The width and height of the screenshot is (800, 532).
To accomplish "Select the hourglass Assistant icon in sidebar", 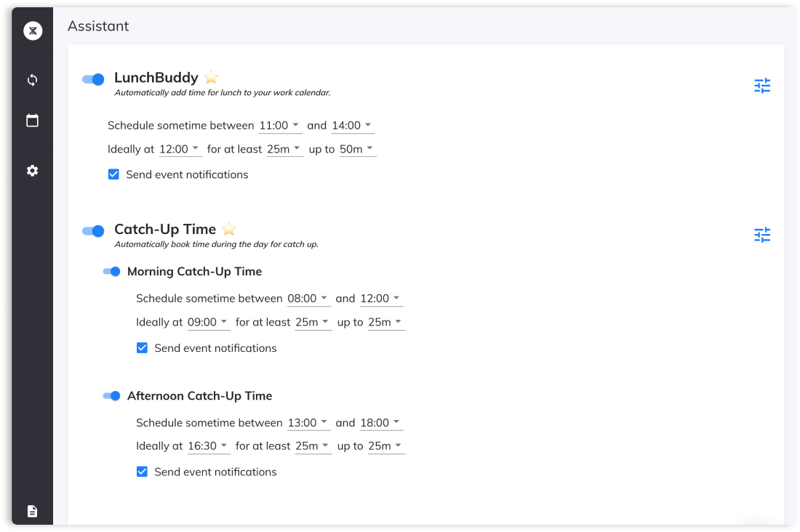I will pyautogui.click(x=32, y=31).
